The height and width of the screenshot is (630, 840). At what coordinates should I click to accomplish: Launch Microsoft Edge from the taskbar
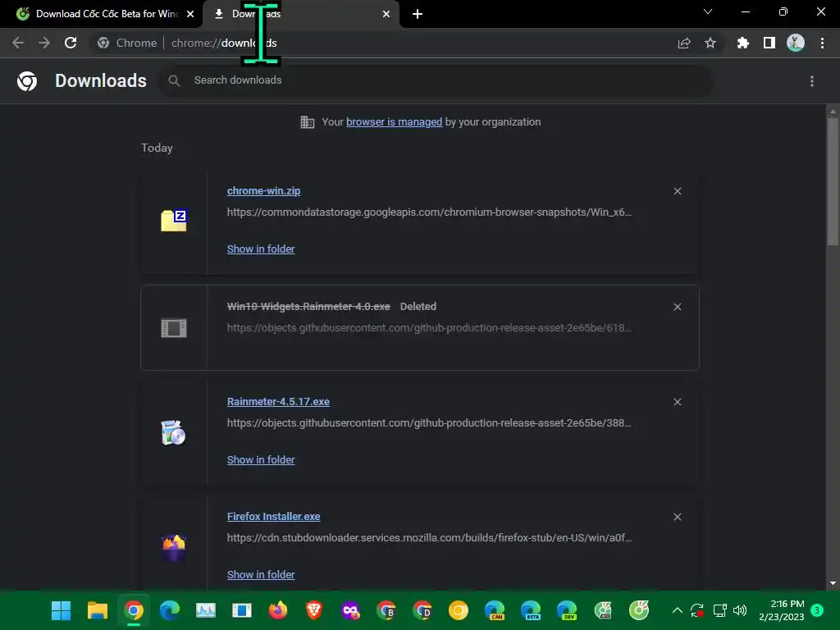click(170, 610)
